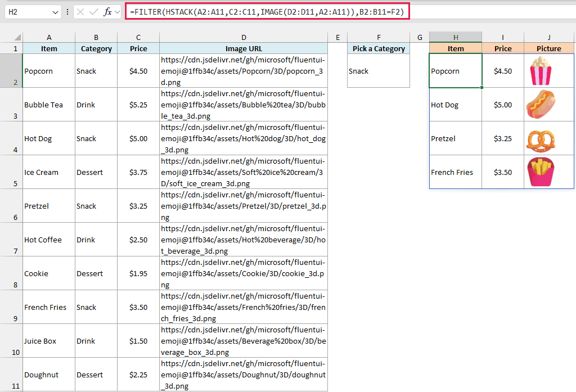Select column J header
Image resolution: width=576 pixels, height=392 pixels.
(549, 37)
